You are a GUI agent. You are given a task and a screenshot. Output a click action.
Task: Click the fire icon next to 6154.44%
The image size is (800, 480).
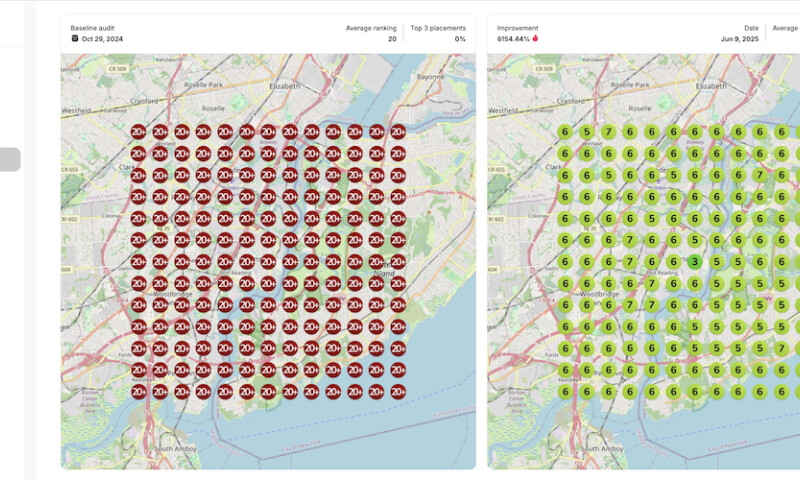pyautogui.click(x=535, y=39)
